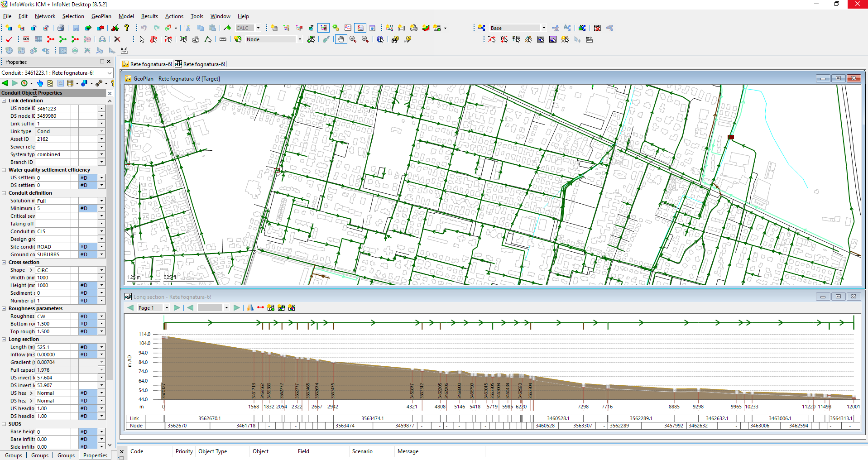Viewport: 868px width, 460px height.
Task: Open the System type combined dropdown
Action: click(101, 154)
